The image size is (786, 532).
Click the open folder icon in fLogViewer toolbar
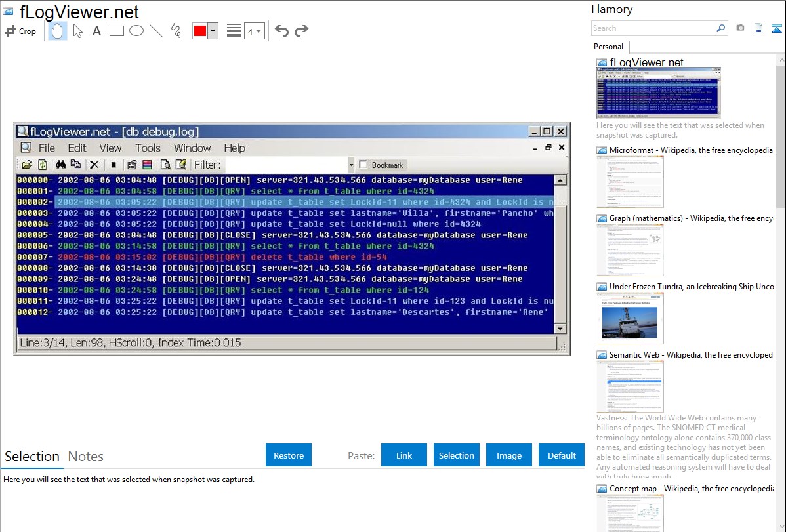(x=27, y=165)
